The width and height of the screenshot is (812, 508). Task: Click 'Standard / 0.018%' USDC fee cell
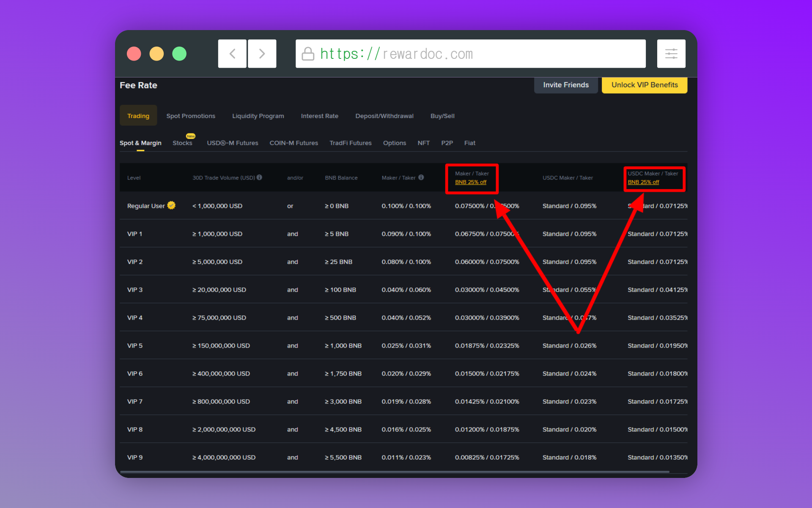coord(570,457)
